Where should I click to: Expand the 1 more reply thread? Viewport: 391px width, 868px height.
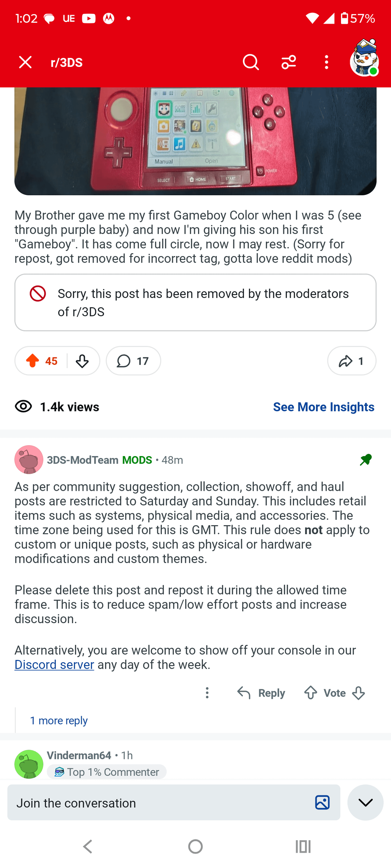59,720
